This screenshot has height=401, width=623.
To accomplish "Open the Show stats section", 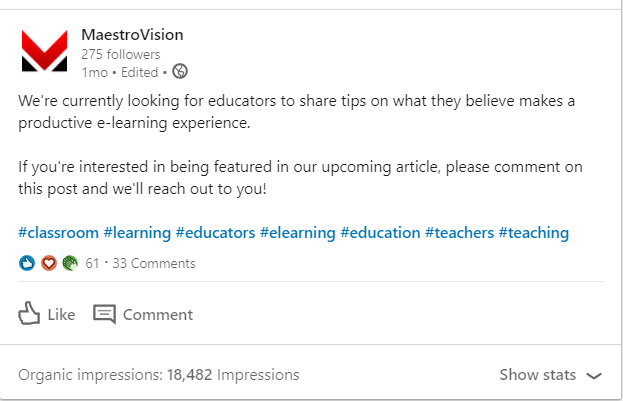I will coord(538,375).
